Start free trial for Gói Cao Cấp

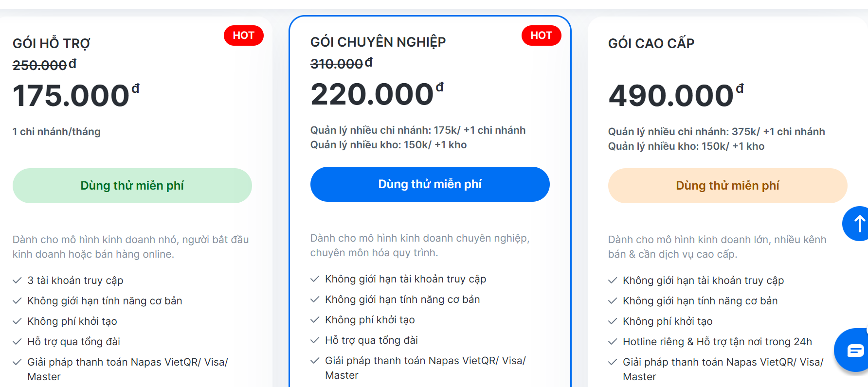(728, 186)
